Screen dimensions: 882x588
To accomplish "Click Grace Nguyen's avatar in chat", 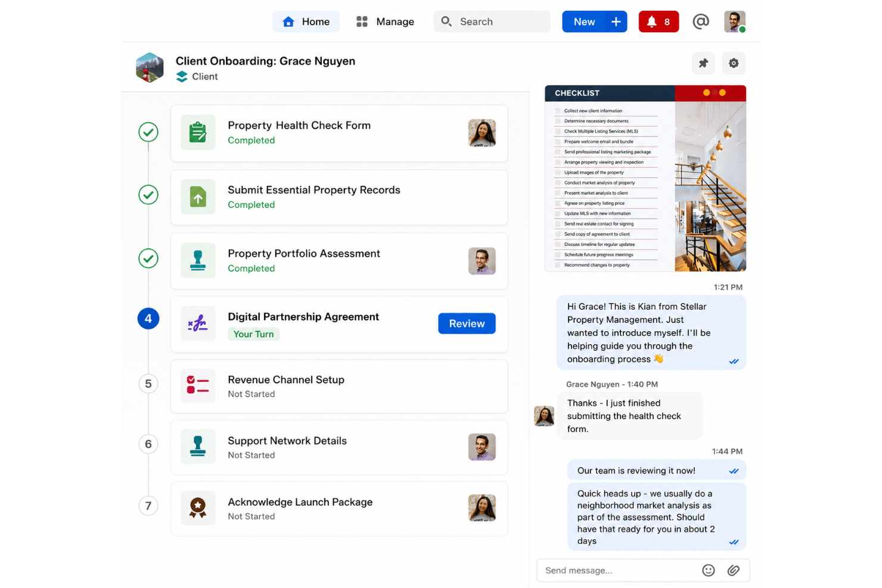I will pos(544,416).
